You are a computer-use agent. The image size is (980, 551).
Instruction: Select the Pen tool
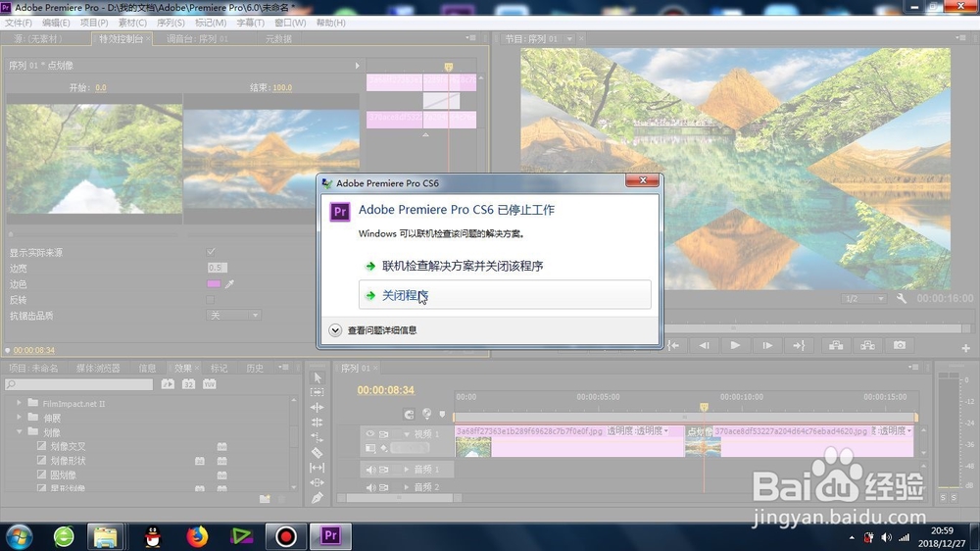pyautogui.click(x=317, y=498)
